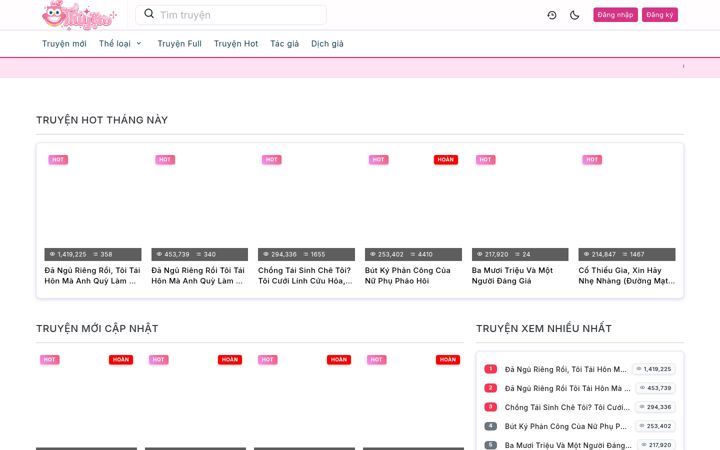Open ranked story Chồng Tái Sinh Chê Tôi? Tôi Cưới...

(x=567, y=407)
